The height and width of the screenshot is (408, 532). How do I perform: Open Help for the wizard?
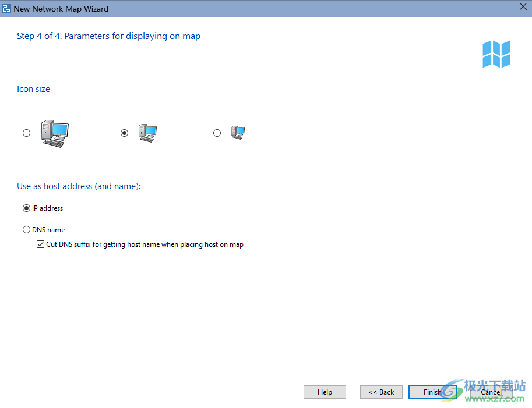(325, 392)
